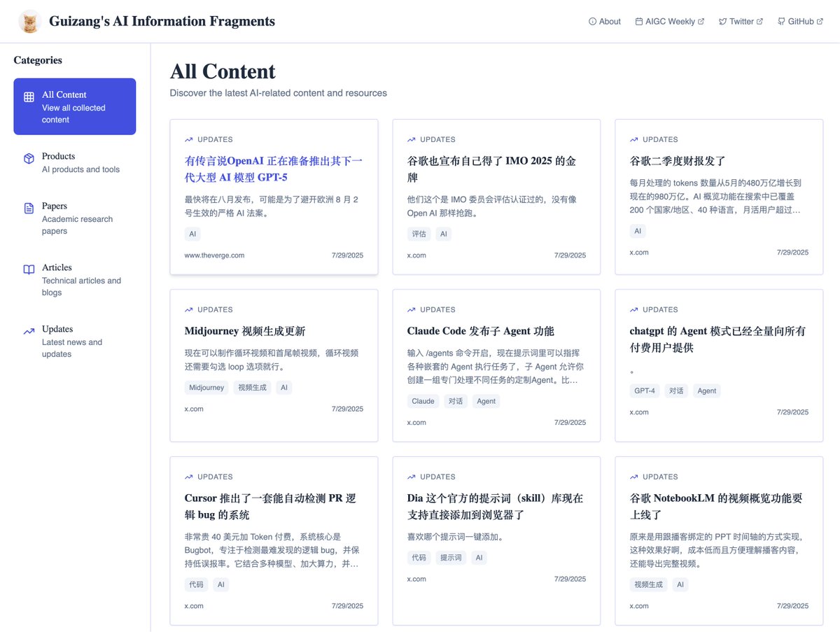Switch to the Articles category
This screenshot has width=840, height=632.
[x=75, y=279]
